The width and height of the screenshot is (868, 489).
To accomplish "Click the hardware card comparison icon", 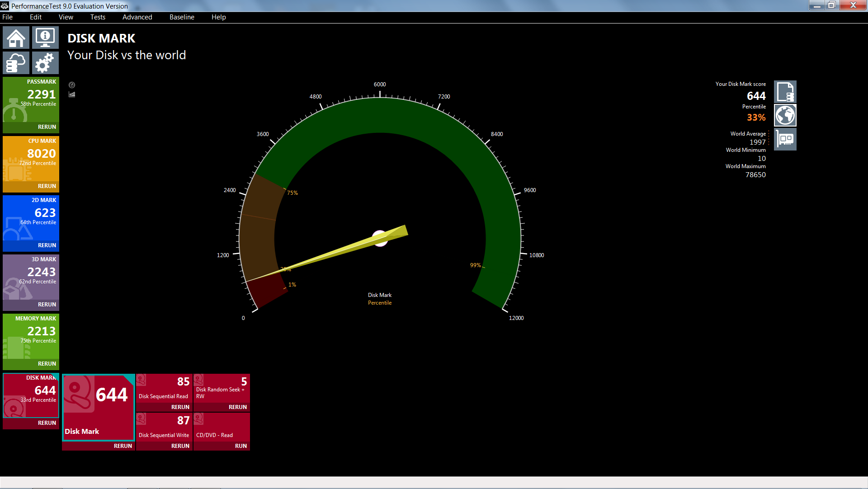I will point(785,139).
